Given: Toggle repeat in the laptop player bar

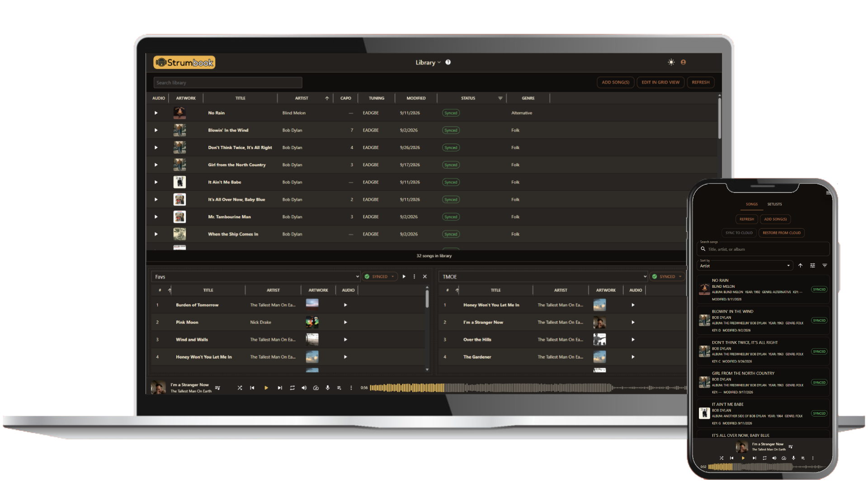Looking at the screenshot, I should 292,388.
